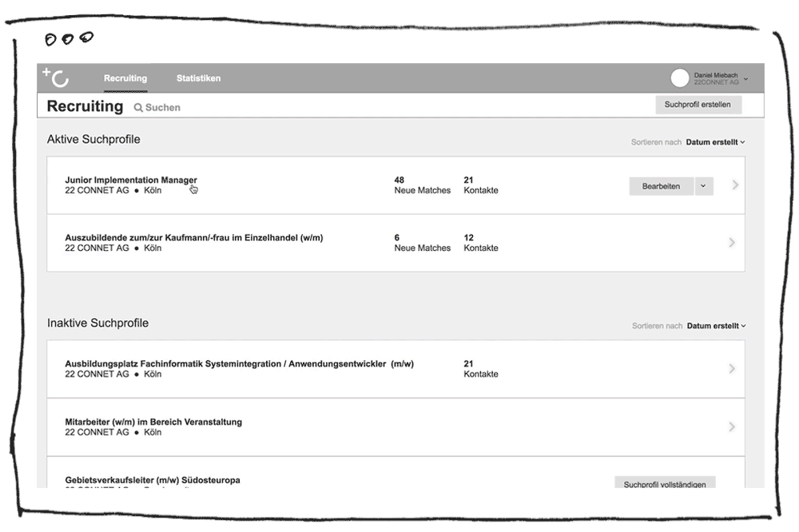Click Gebietsverkaufsleiter (m/w) Südosteuropa title
Viewport: 799px width, 532px height.
(153, 480)
